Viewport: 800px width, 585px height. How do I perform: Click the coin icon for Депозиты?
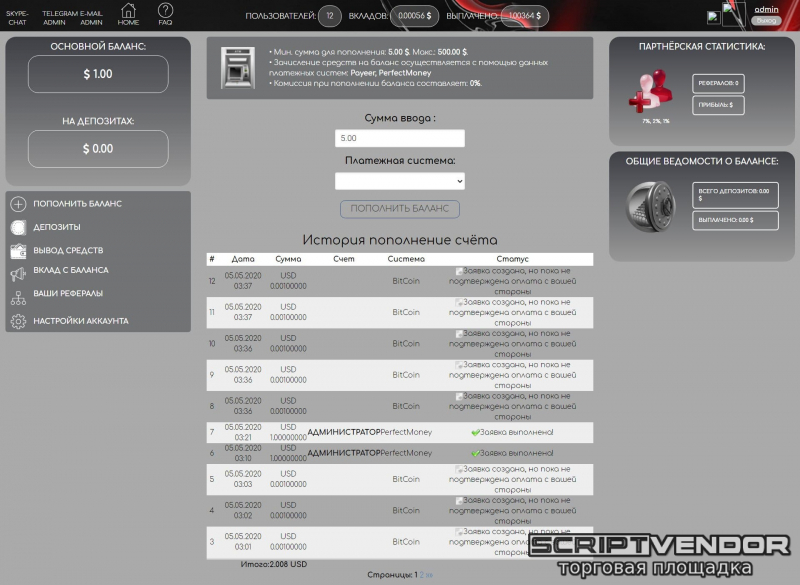point(18,227)
